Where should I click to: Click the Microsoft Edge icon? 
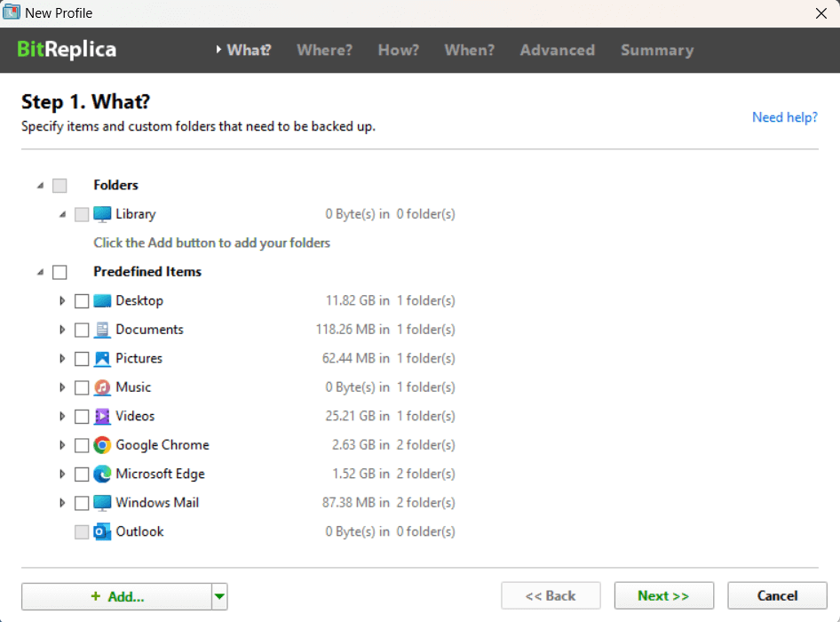tap(103, 474)
